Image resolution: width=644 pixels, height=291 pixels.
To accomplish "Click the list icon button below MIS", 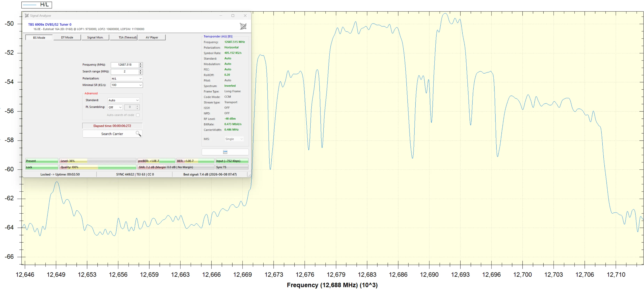I will [x=225, y=152].
